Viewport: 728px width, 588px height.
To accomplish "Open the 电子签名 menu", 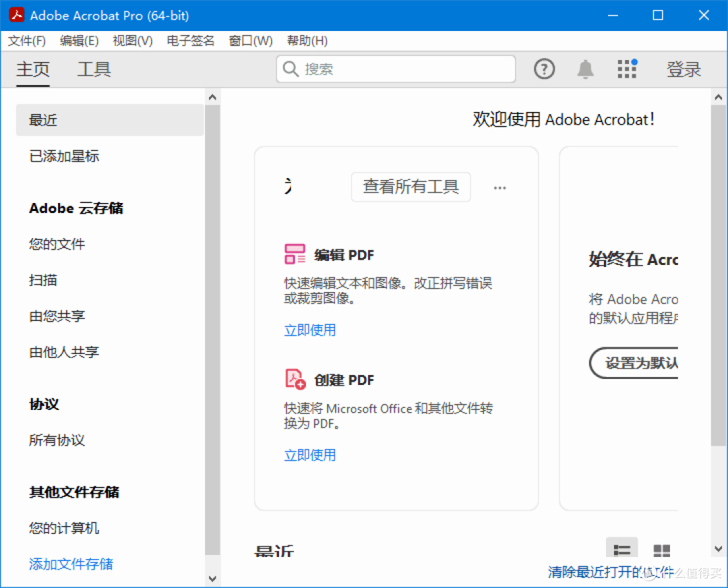I will point(189,40).
